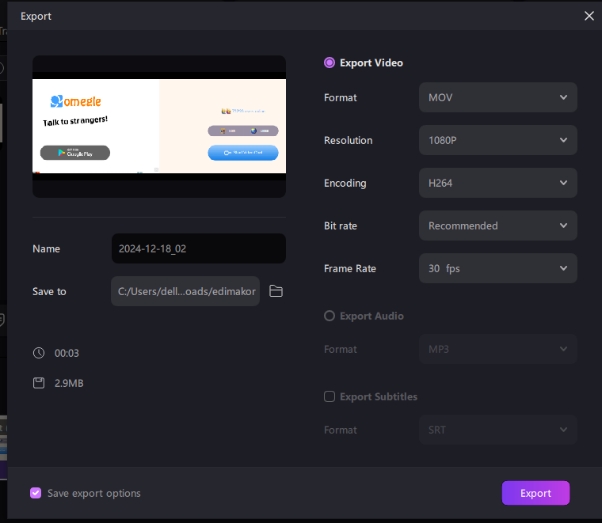Image resolution: width=602 pixels, height=523 pixels.
Task: Open the SRT subtitle format dropdown
Action: [497, 430]
